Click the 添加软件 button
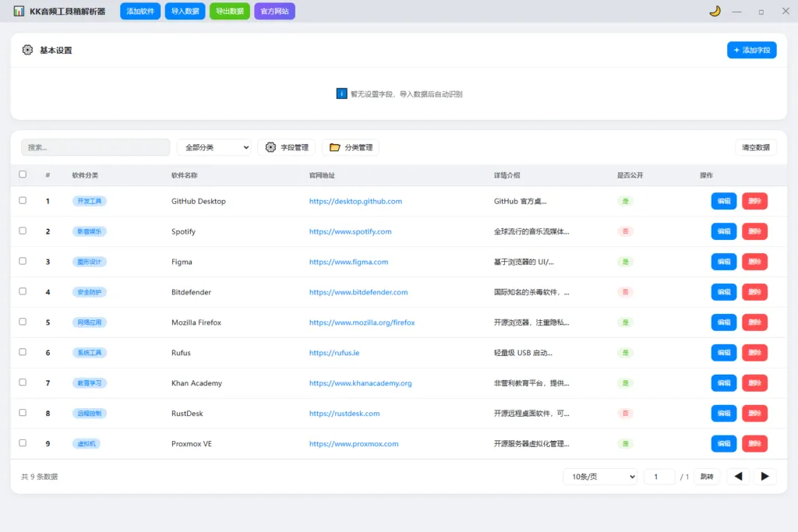The width and height of the screenshot is (798, 532). click(x=140, y=11)
